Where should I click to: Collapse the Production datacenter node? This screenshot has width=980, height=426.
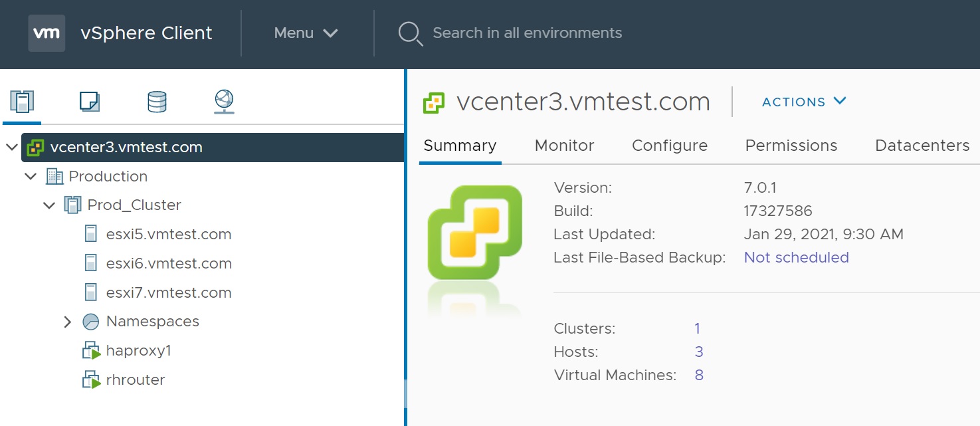pos(31,177)
